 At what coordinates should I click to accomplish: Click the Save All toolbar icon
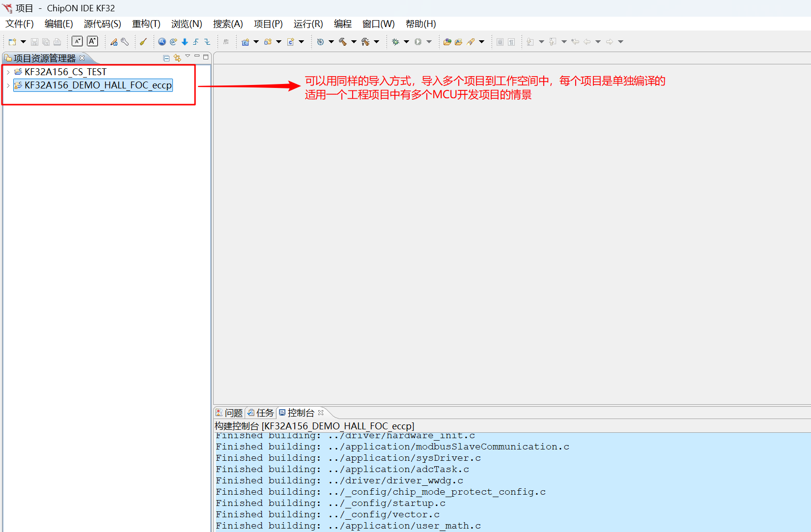click(x=46, y=42)
